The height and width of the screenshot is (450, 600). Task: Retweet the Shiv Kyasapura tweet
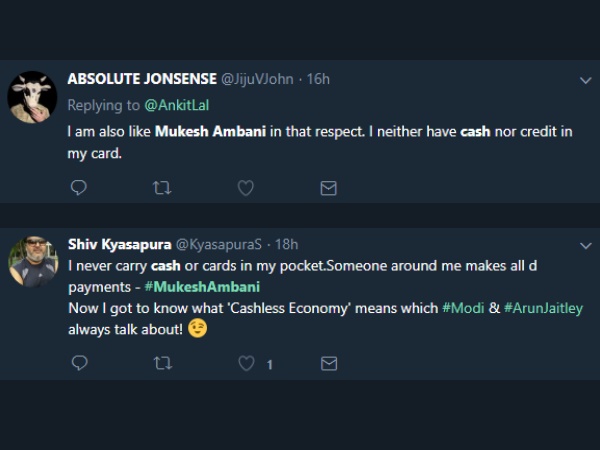[162, 365]
